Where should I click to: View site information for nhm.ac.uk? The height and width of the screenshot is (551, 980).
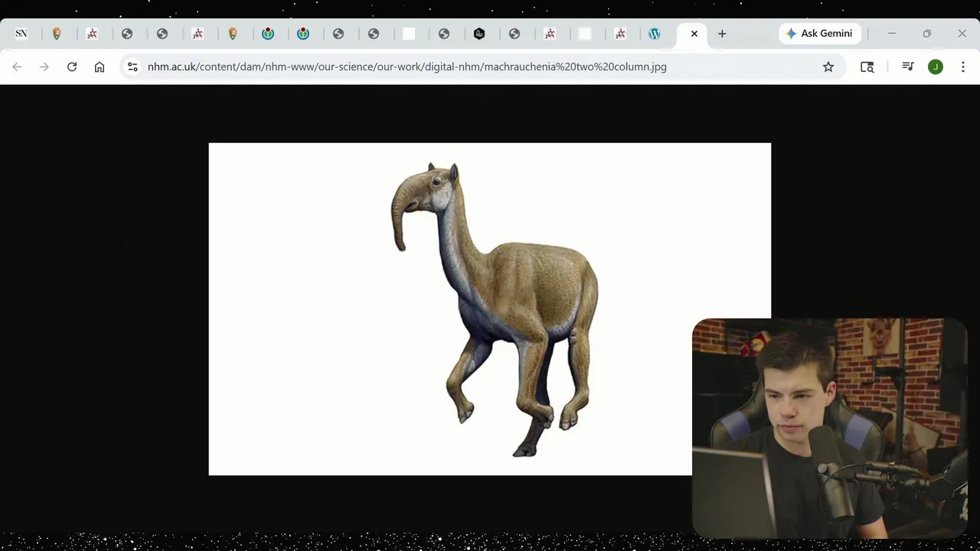(x=132, y=67)
